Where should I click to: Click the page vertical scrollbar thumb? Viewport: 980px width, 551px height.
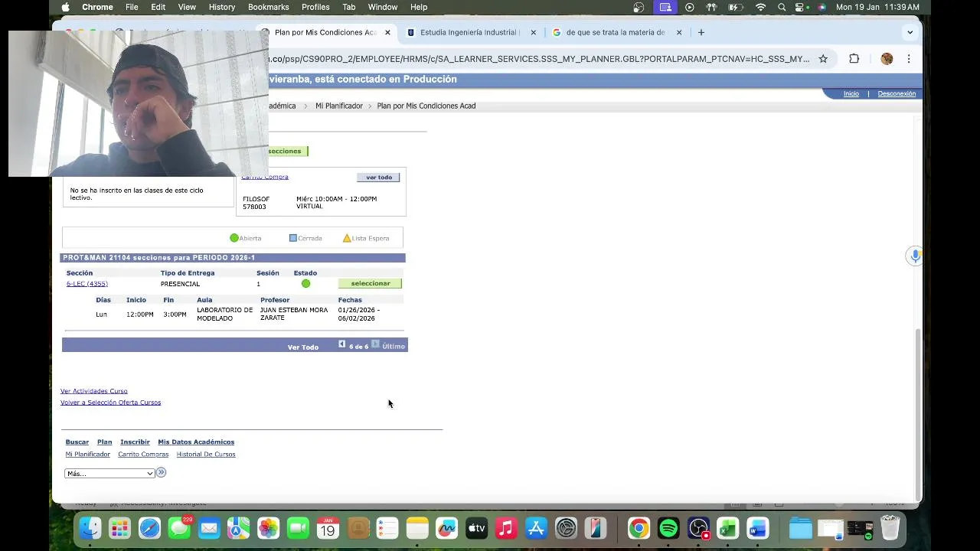click(x=918, y=413)
